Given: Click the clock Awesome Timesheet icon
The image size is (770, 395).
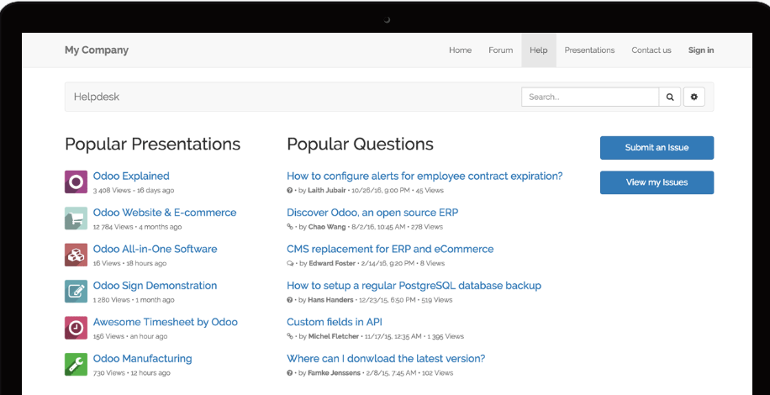Looking at the screenshot, I should (76, 328).
